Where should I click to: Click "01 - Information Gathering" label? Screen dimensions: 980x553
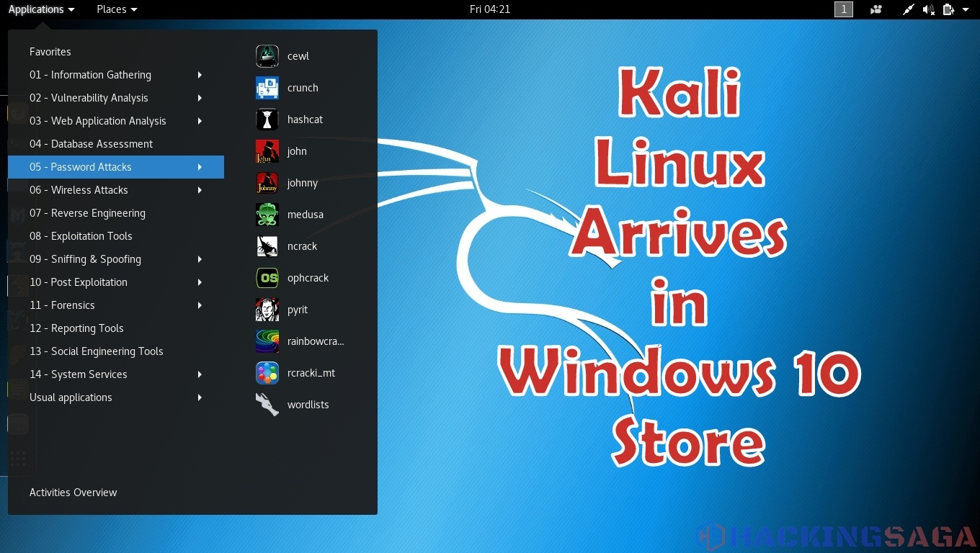[90, 75]
